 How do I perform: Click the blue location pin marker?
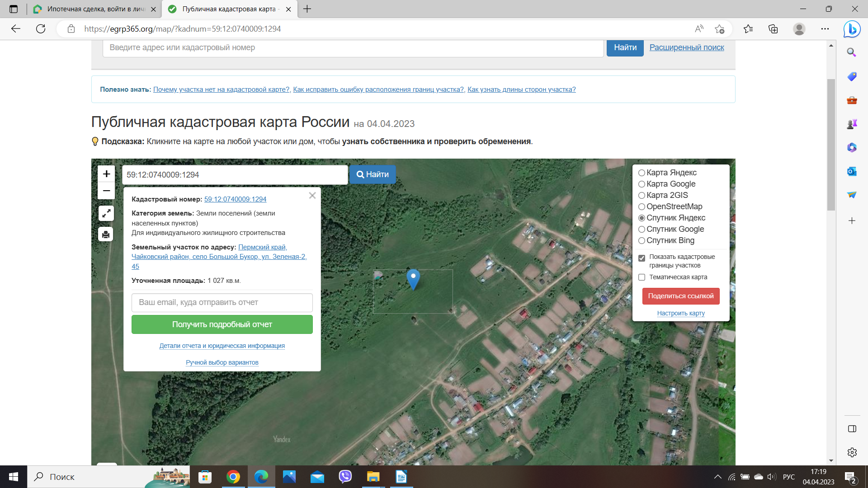[413, 278]
